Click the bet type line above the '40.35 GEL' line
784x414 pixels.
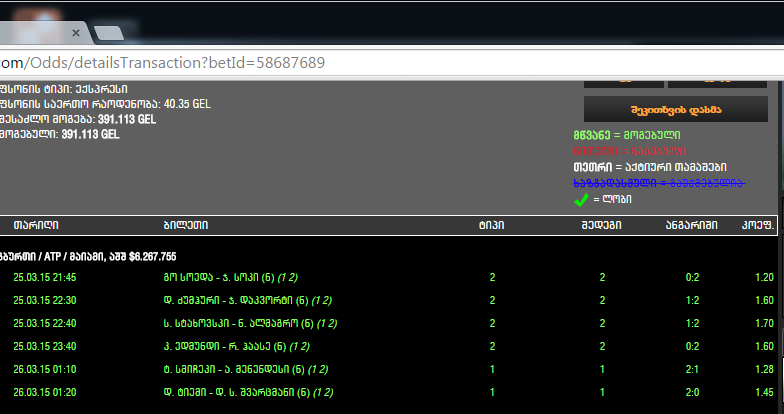[64, 89]
